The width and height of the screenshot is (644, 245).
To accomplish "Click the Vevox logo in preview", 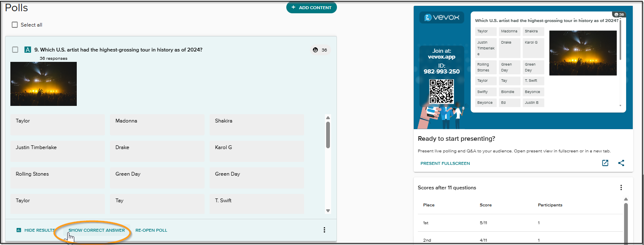I will (441, 17).
